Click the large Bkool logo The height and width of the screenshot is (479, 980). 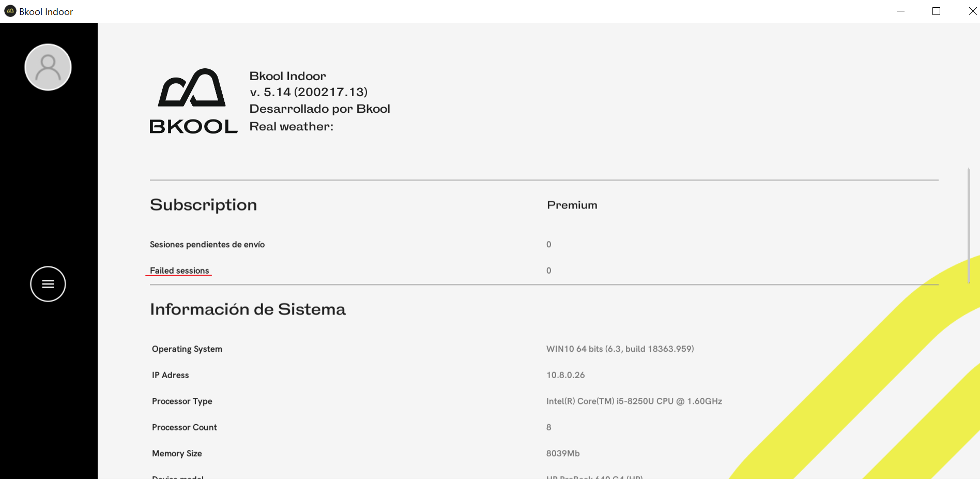pyautogui.click(x=193, y=102)
